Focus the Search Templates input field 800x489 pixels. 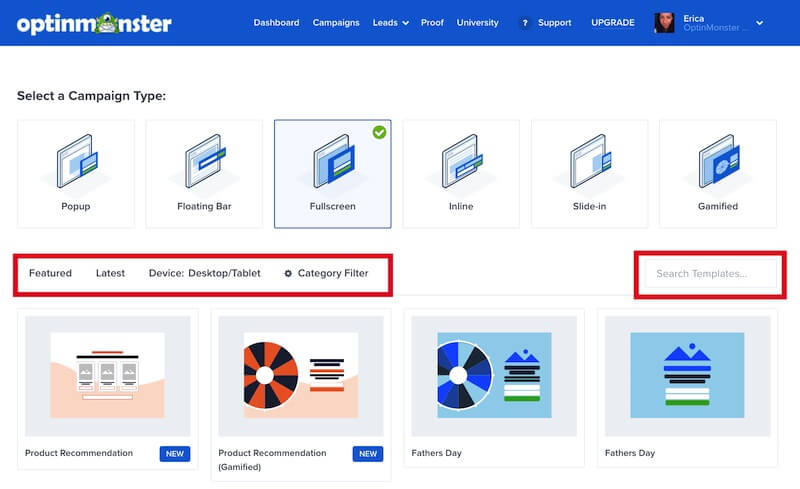[710, 274]
